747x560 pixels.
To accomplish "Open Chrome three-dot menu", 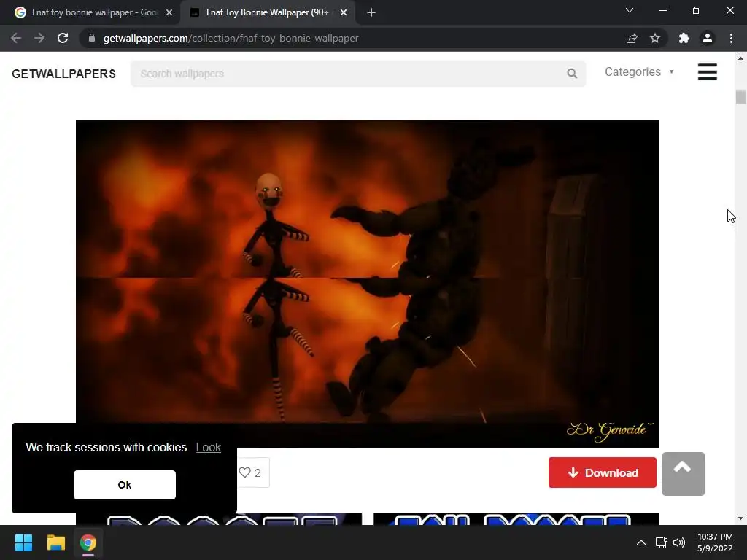I will coord(731,38).
